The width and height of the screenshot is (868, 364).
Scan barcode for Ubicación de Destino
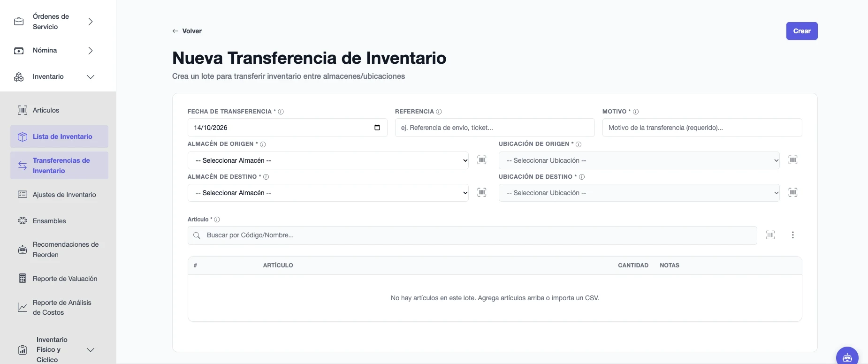(793, 192)
